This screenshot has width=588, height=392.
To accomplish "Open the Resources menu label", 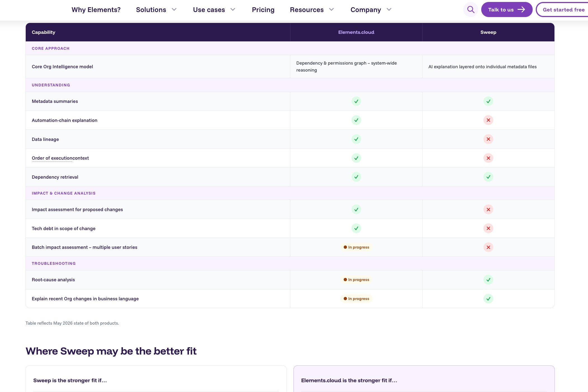I will tap(307, 10).
